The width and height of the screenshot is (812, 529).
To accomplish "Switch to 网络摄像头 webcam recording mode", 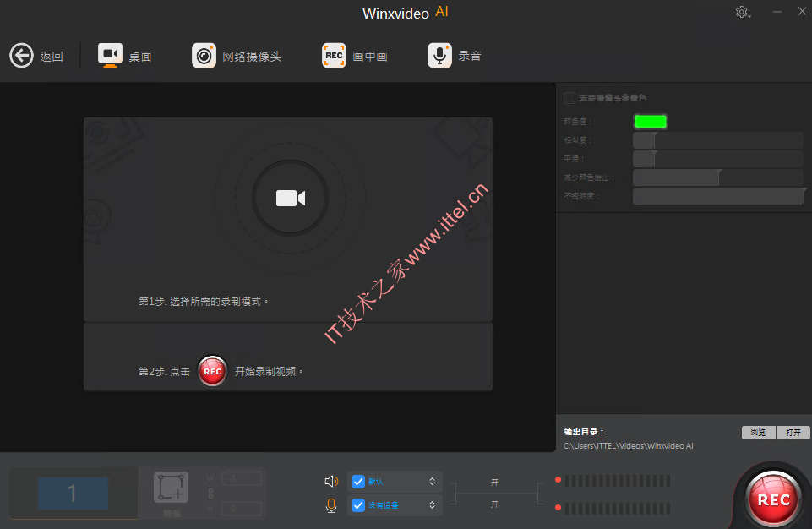I will pyautogui.click(x=237, y=56).
